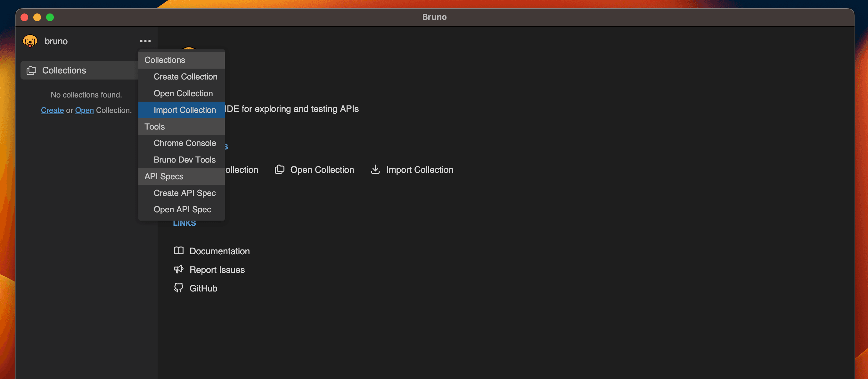The height and width of the screenshot is (379, 868).
Task: Click the GitHub cat icon
Action: tap(178, 288)
